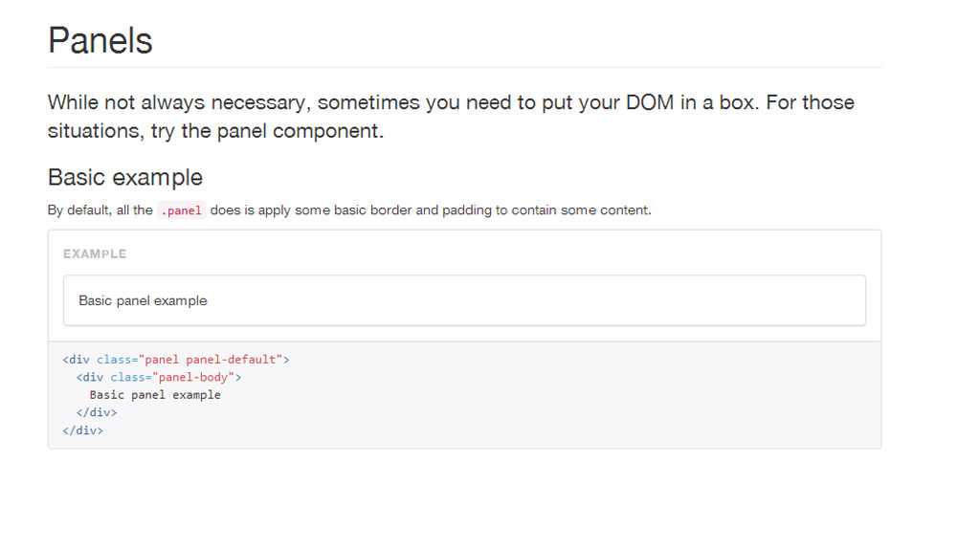Click the 'Basic panel example' panel text
Screen dimensions: 980x551
143,300
